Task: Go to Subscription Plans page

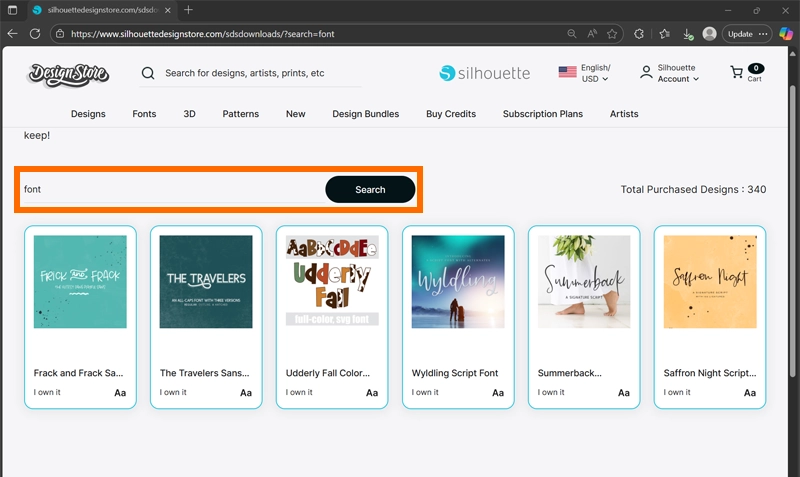Action: coord(542,114)
